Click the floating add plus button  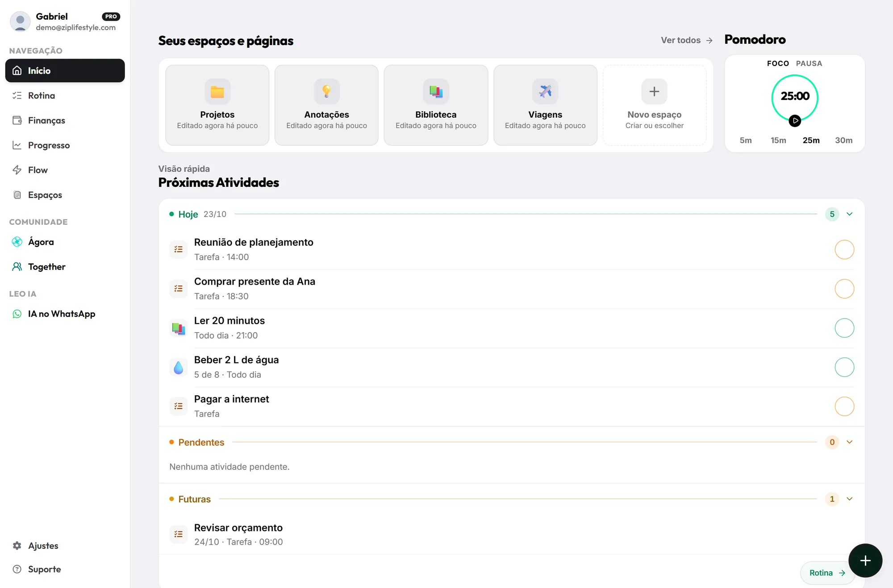(865, 560)
